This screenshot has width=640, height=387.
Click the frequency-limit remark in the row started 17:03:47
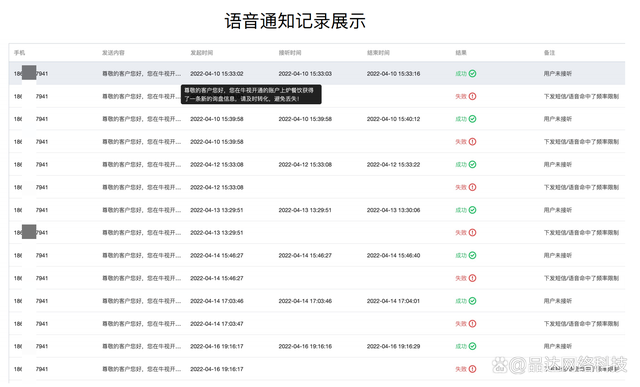(x=581, y=324)
